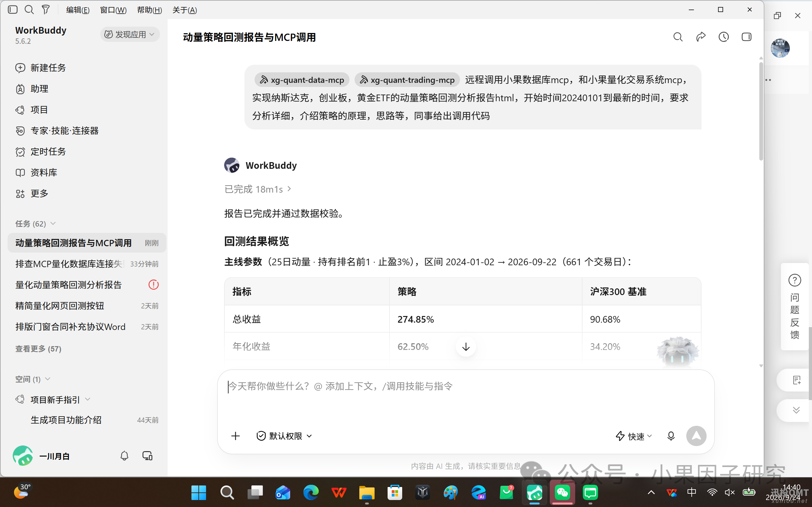Screen dimensions: 812x507
Task: Expand the 发现应用 dropdown
Action: click(x=130, y=34)
